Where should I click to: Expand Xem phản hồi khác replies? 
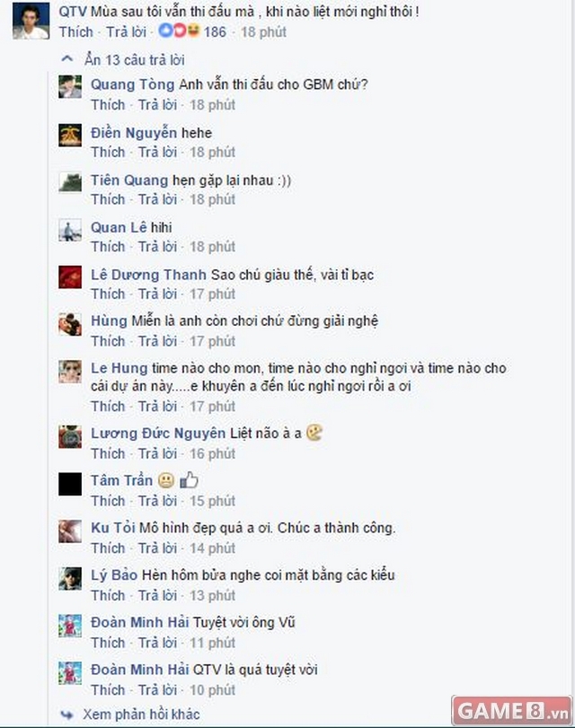point(141,714)
